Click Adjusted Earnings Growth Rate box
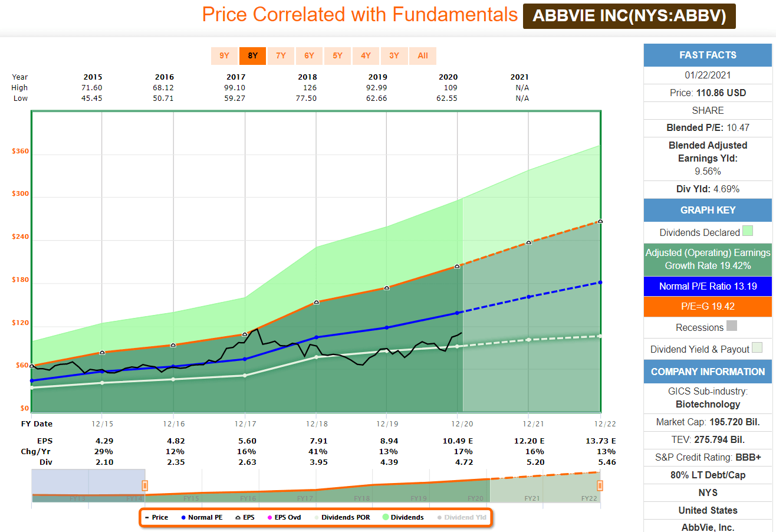The image size is (776, 532). (x=708, y=259)
